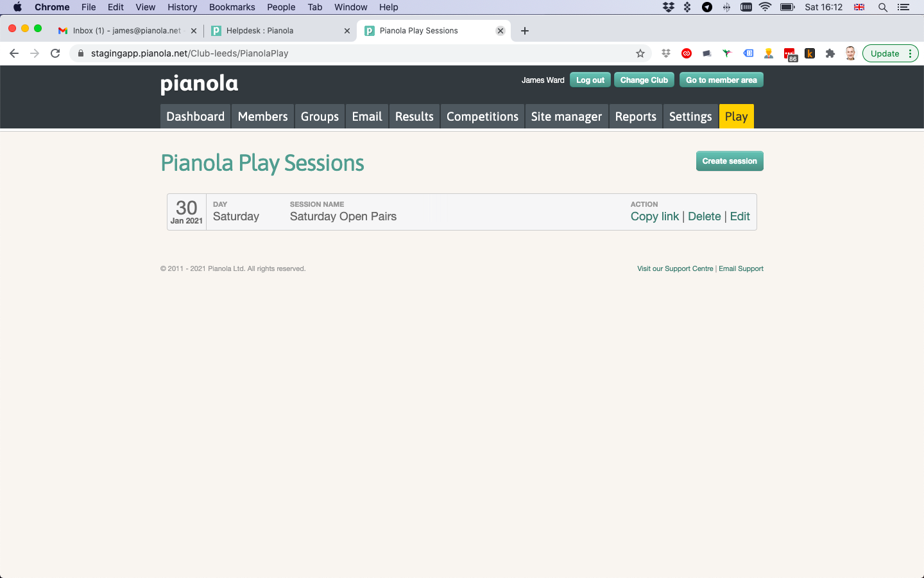This screenshot has width=924, height=578.
Task: Select the Pianola Play Sessions tab
Action: coord(434,31)
